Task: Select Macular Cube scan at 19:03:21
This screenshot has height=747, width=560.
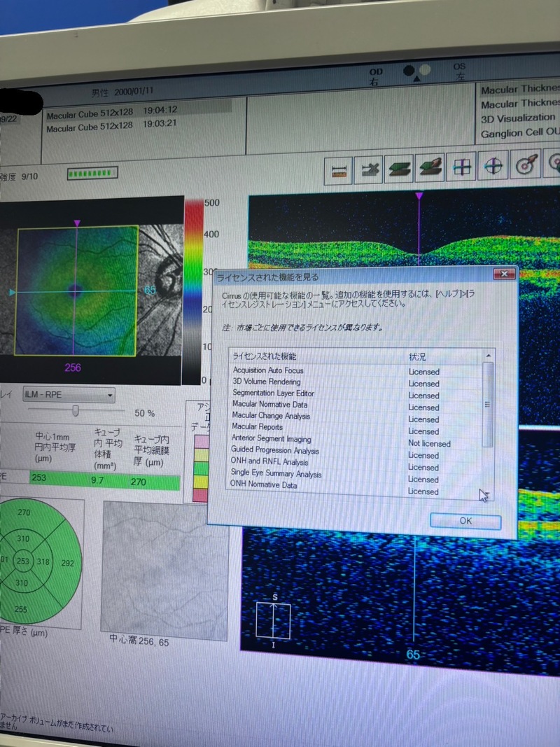Action: pyautogui.click(x=112, y=126)
